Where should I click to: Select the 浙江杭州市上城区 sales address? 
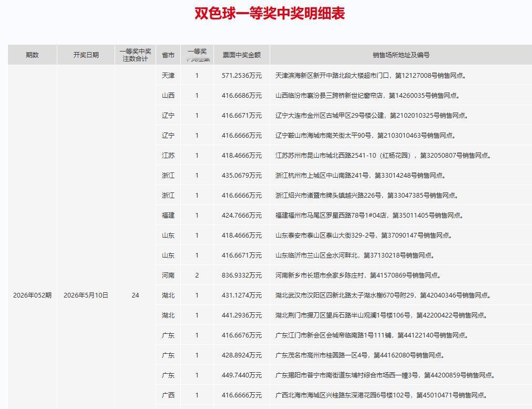(361, 176)
